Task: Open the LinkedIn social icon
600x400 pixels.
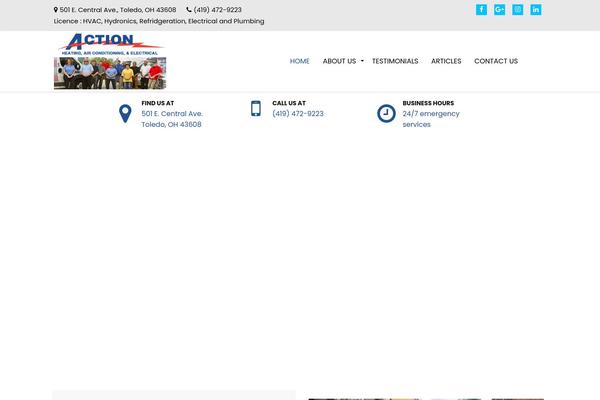Action: tap(536, 10)
